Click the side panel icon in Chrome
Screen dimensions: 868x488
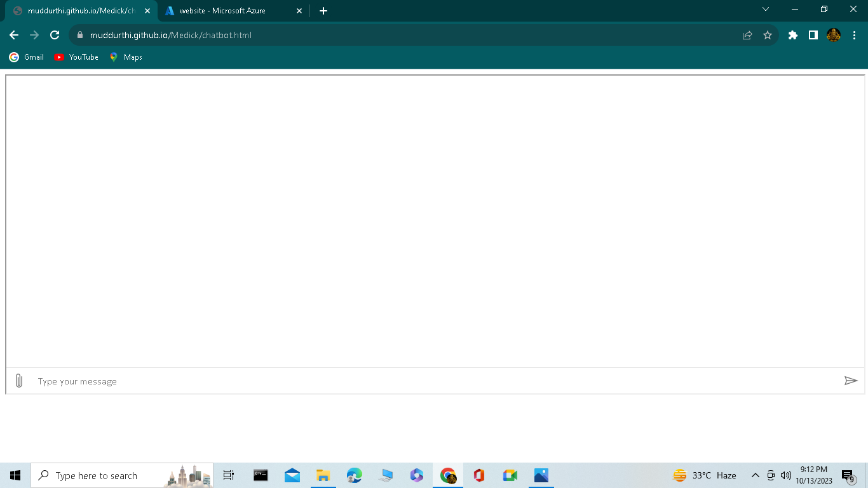tap(813, 35)
